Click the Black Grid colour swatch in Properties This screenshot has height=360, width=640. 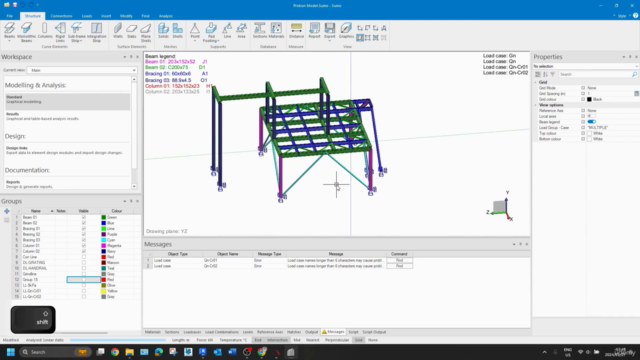pyautogui.click(x=589, y=99)
